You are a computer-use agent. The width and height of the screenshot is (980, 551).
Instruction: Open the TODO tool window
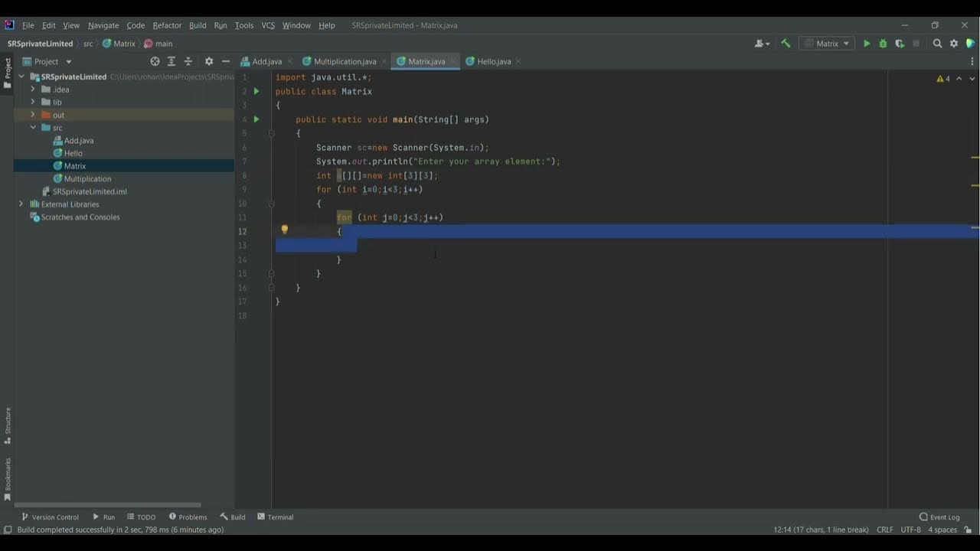coord(141,517)
